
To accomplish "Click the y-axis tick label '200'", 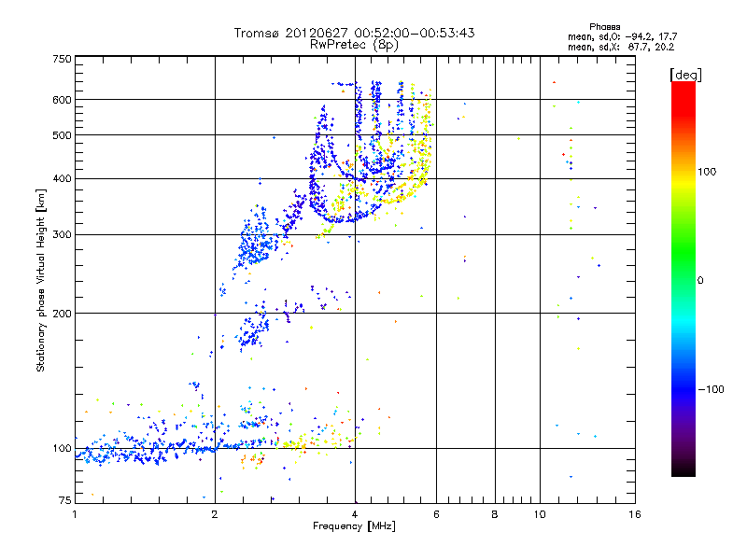I will [62, 314].
